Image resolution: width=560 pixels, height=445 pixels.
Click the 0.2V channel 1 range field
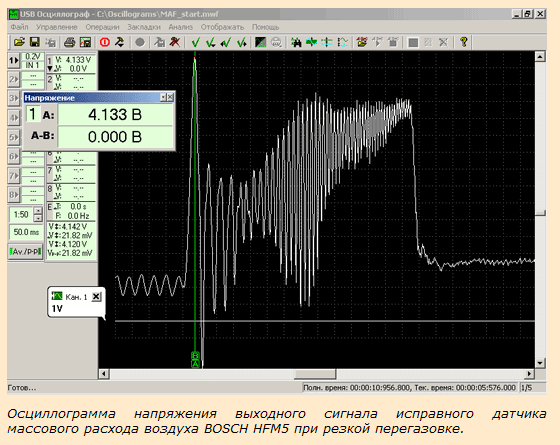33,56
